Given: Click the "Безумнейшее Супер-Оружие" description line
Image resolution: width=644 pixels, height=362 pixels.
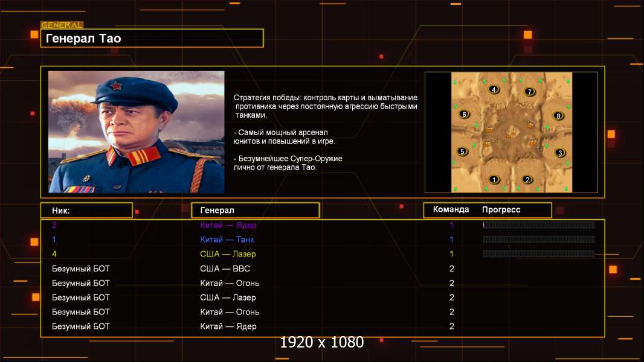Looking at the screenshot, I should point(288,163).
